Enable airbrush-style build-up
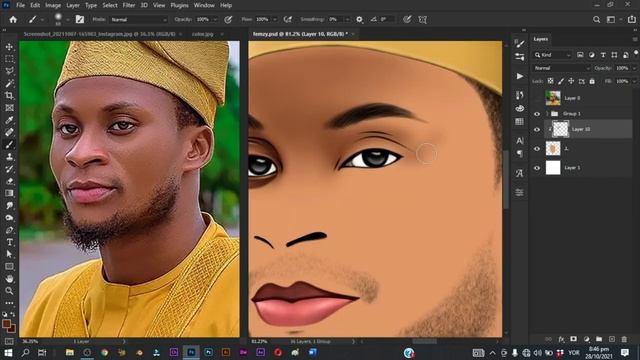Screen dimensions: 640x360 pyautogui.click(x=288, y=19)
